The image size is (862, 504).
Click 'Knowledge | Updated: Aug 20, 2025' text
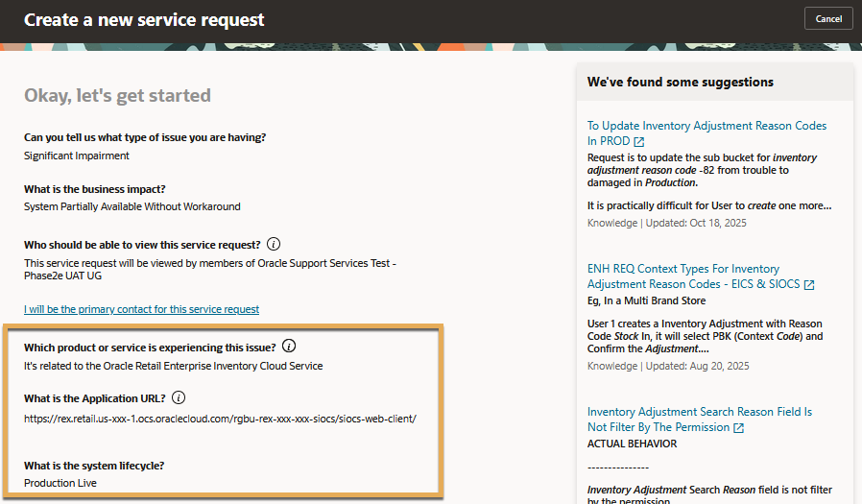click(668, 366)
